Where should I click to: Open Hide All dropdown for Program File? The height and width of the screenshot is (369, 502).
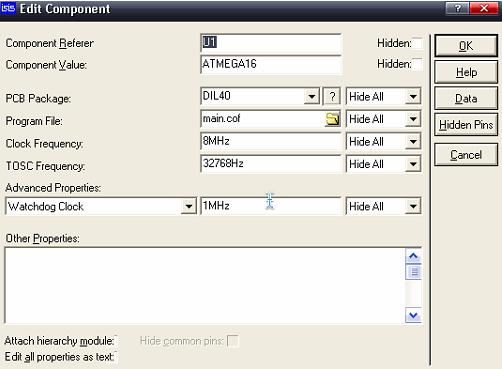413,119
